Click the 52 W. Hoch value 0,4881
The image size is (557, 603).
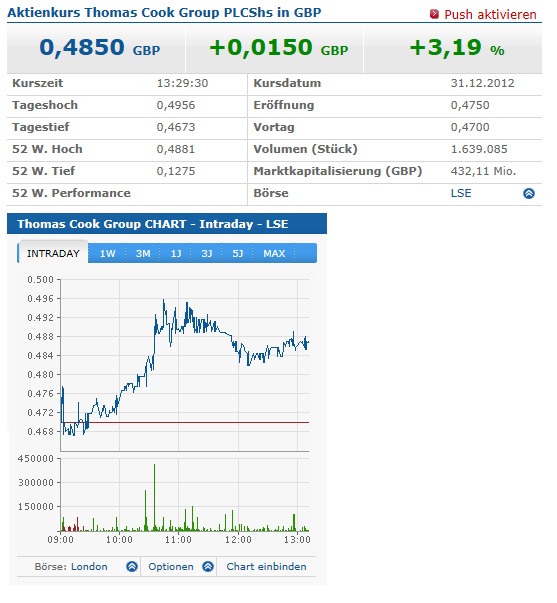tap(176, 149)
